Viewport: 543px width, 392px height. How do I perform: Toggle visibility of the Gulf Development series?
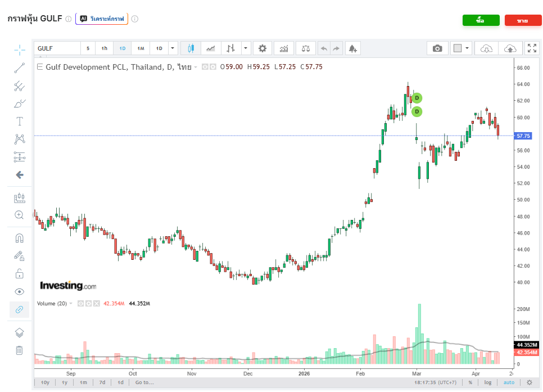[x=205, y=67]
